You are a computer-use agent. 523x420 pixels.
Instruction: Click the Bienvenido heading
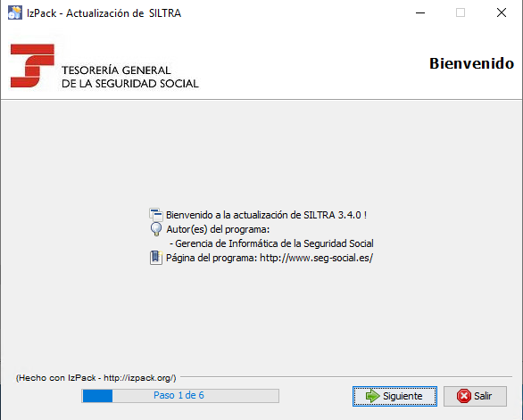471,63
